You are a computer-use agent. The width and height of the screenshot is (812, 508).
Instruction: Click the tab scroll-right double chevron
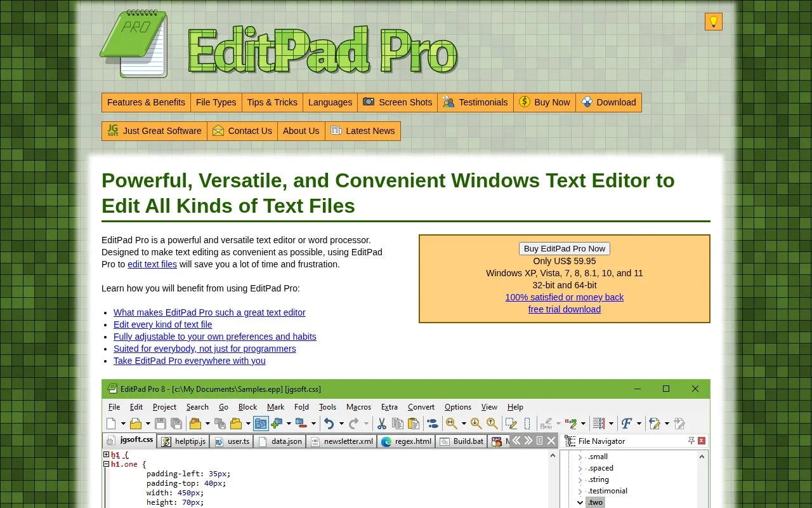click(528, 441)
